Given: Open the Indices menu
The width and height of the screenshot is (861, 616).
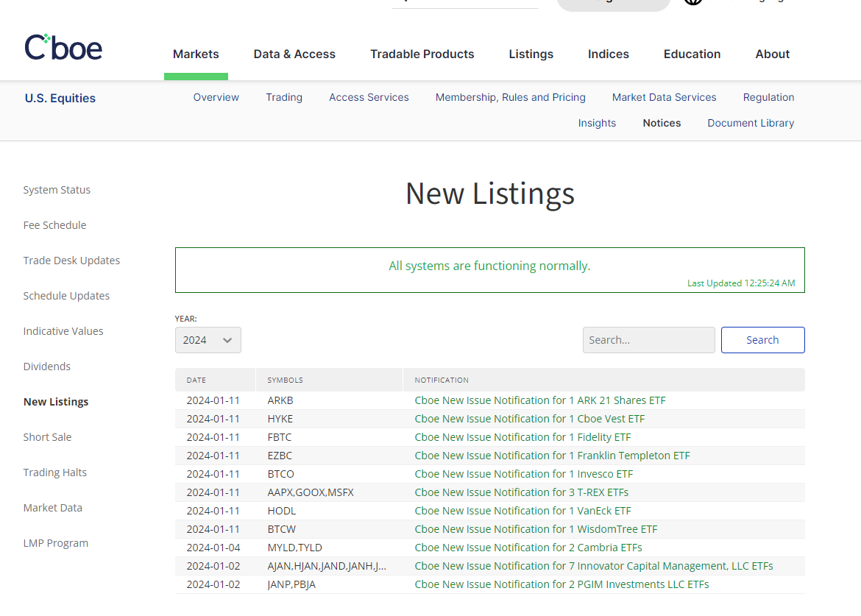Looking at the screenshot, I should [x=609, y=54].
